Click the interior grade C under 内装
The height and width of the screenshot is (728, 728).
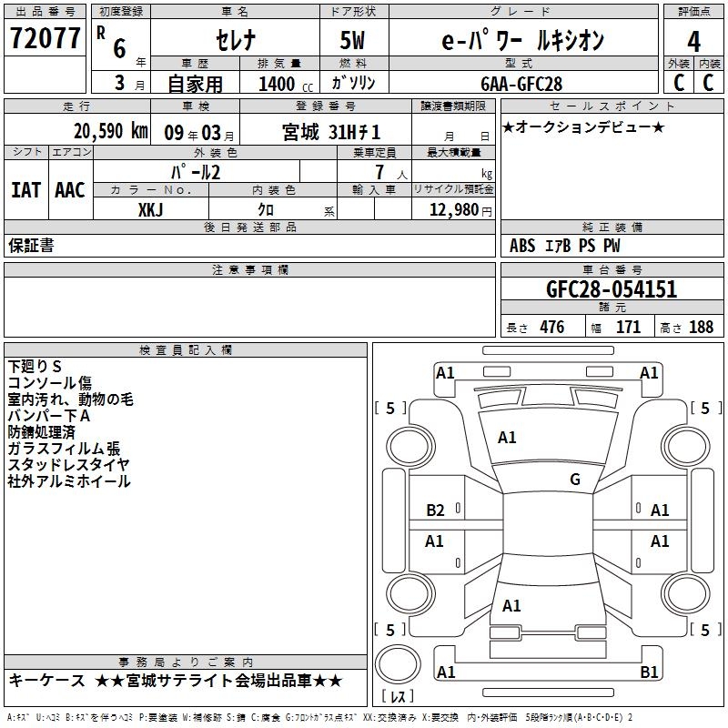click(x=708, y=83)
